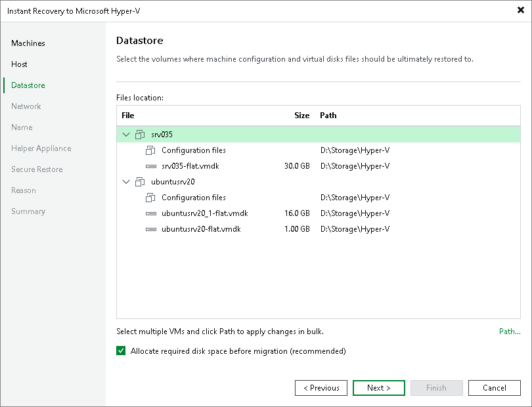This screenshot has width=532, height=407.
Task: Go to the Machines wizard step
Action: click(x=28, y=43)
